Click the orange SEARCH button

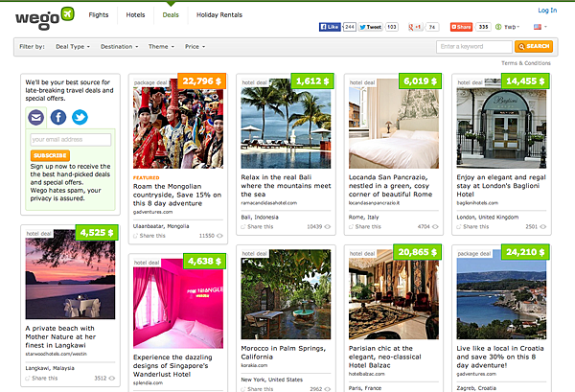pos(534,46)
